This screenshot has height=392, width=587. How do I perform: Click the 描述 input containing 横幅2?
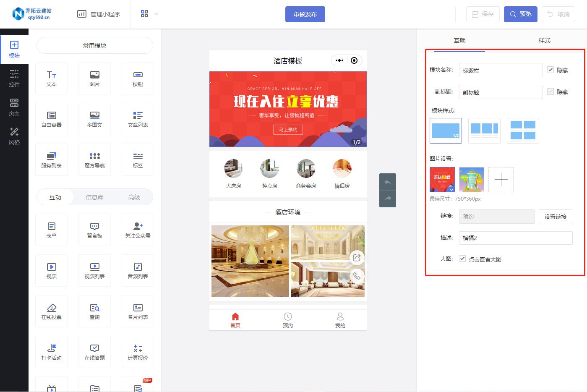pos(515,238)
